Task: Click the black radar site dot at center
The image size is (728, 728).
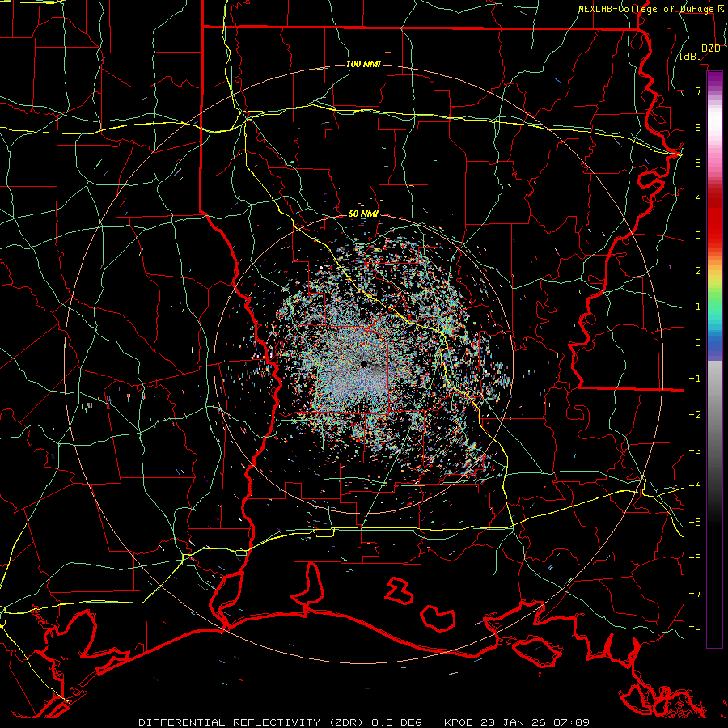Action: [x=364, y=364]
